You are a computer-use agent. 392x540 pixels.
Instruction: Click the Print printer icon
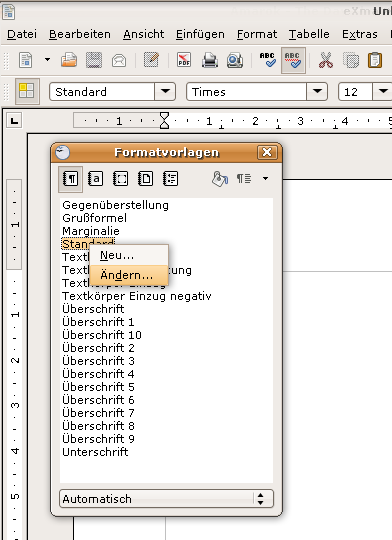pos(209,60)
